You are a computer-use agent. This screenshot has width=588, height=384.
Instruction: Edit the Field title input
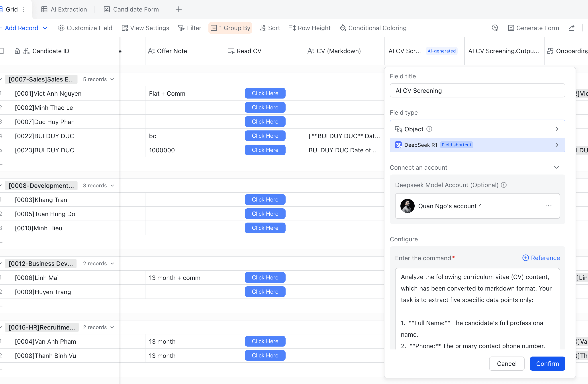coord(477,91)
